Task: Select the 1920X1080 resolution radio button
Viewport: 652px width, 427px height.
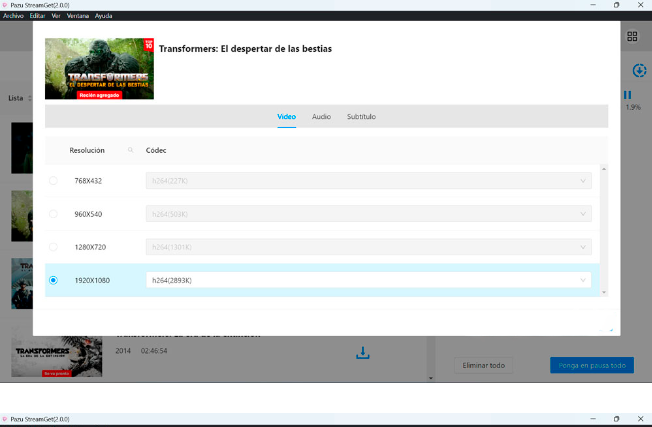Action: pyautogui.click(x=53, y=280)
